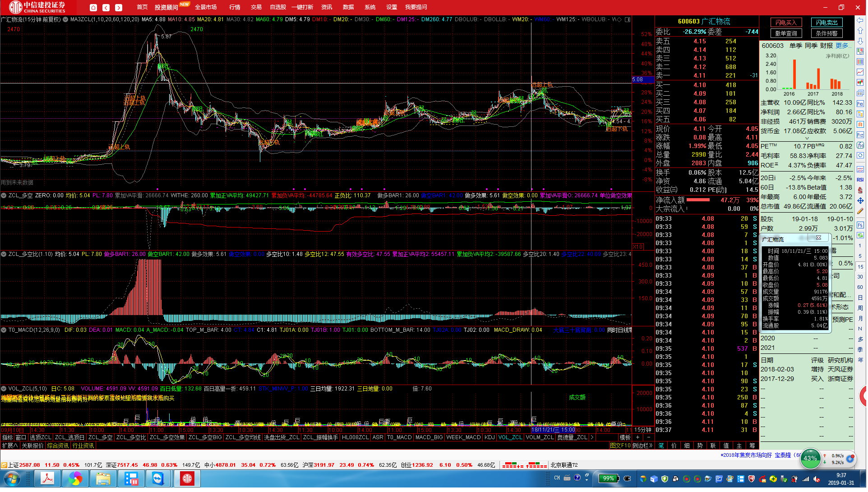The width and height of the screenshot is (868, 492).
Task: Open the VOL_ZCL indicator panel dropdown circle
Action: click(4, 389)
